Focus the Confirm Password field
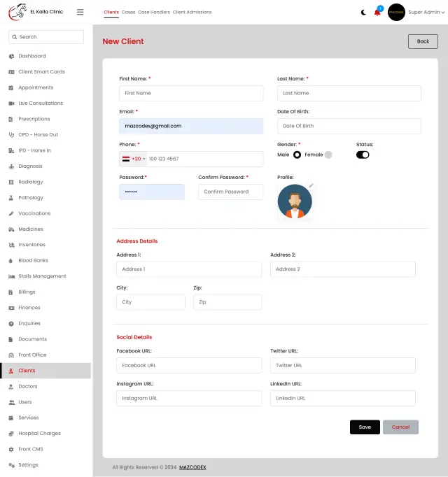 [x=230, y=192]
